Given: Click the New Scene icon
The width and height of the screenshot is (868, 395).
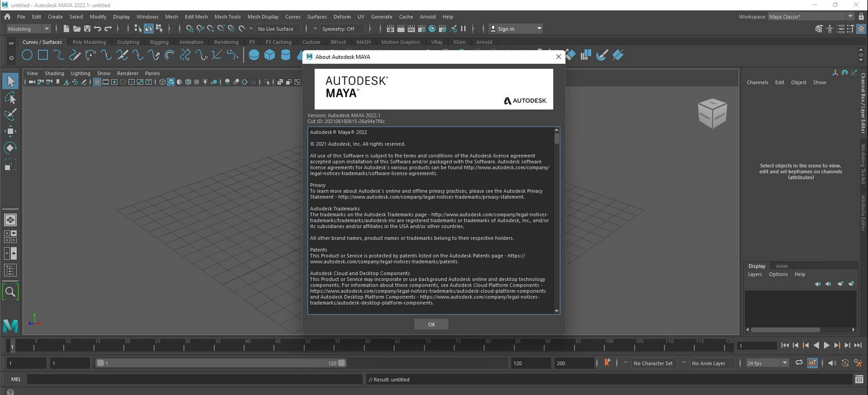Looking at the screenshot, I should (66, 29).
